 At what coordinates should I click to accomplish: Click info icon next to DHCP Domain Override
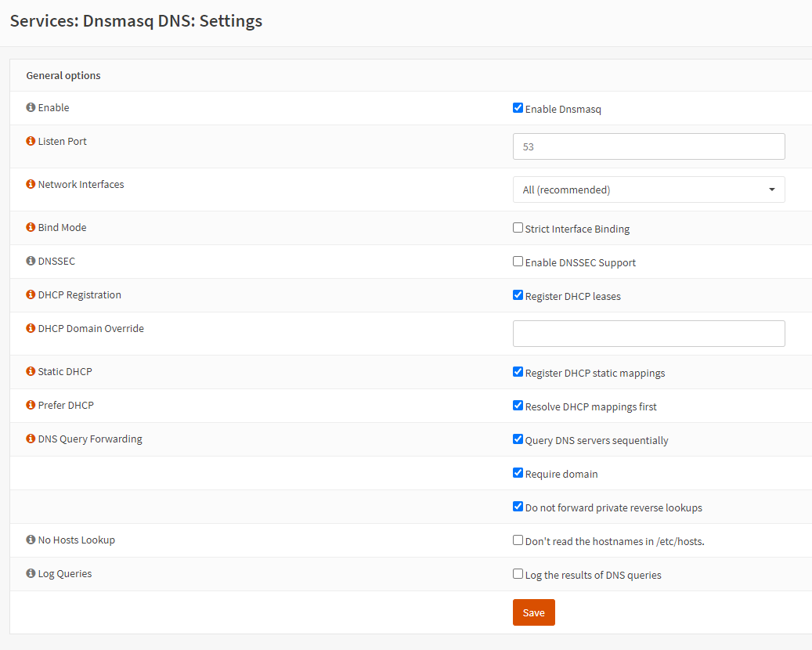(31, 328)
